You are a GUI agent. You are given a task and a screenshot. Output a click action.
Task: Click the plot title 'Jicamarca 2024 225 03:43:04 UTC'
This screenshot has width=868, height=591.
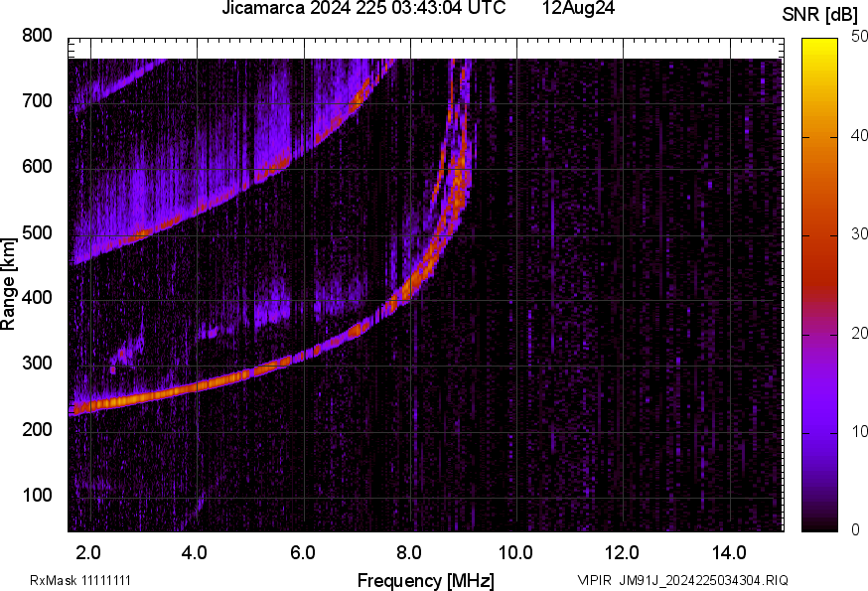point(363,8)
